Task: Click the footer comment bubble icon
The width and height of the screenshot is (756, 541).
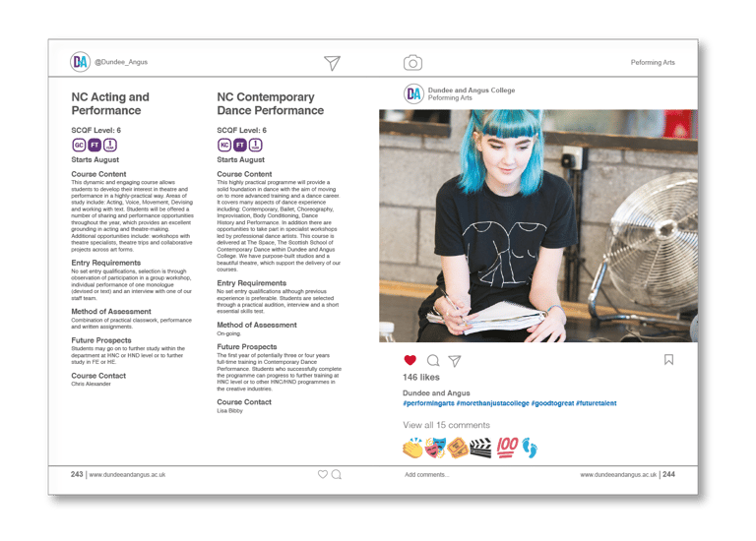Action: point(337,474)
